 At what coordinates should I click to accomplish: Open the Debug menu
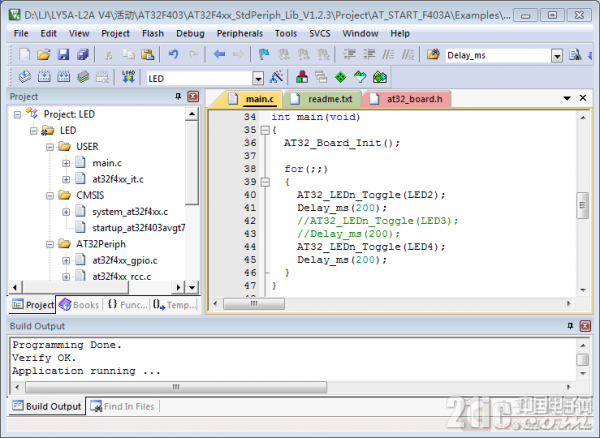190,34
